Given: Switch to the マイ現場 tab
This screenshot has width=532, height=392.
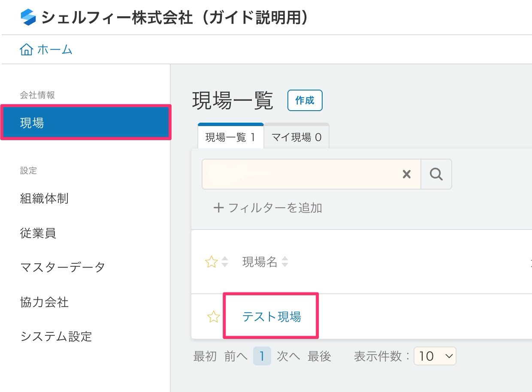Looking at the screenshot, I should click(x=296, y=136).
